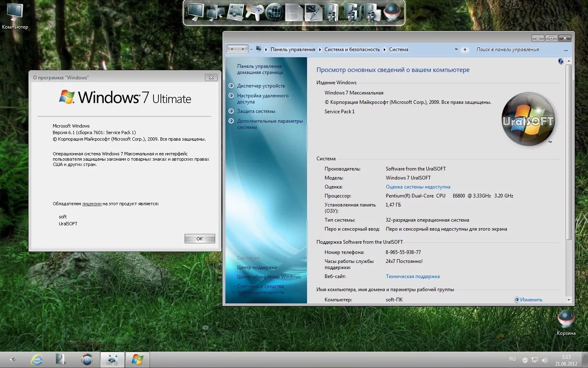Click the 1,47 ГБ memory value
Viewport: 588px width, 368px height.
393,205
